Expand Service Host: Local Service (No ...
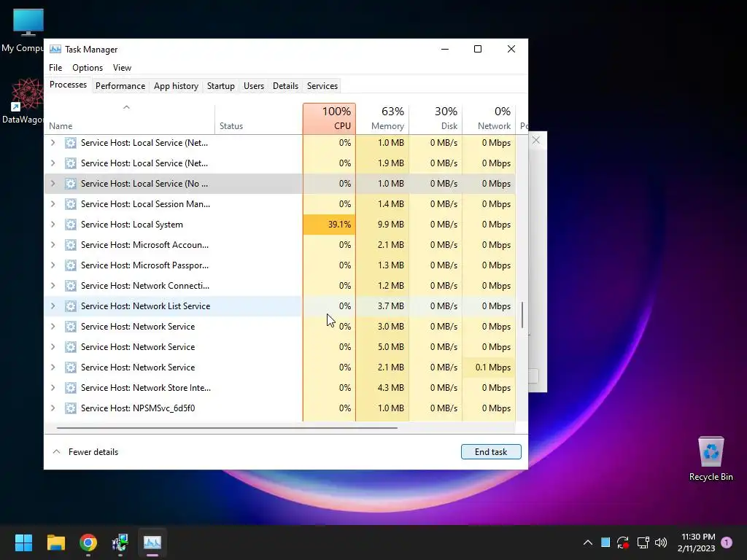This screenshot has height=560, width=747. (53, 183)
